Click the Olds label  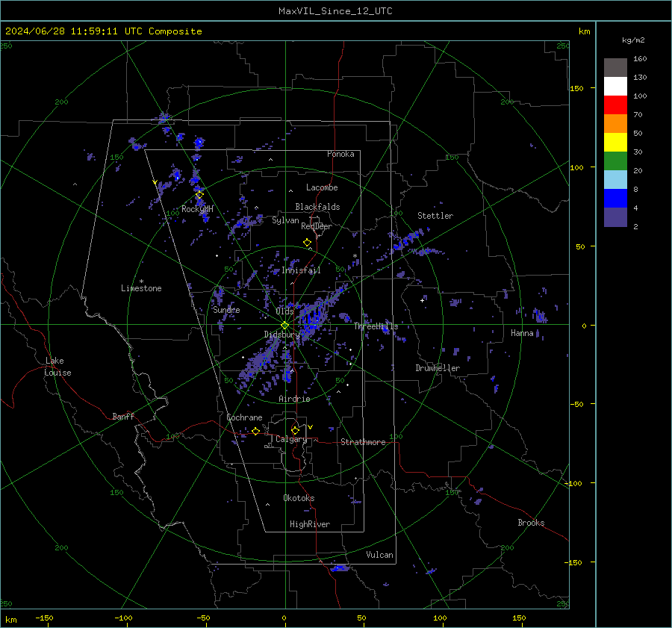point(284,311)
